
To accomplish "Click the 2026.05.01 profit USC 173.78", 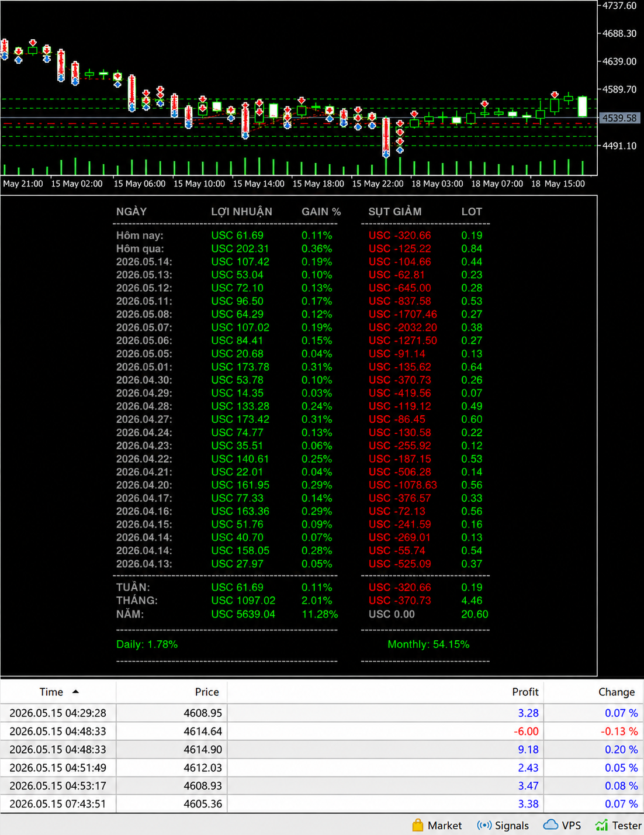I will pyautogui.click(x=240, y=367).
